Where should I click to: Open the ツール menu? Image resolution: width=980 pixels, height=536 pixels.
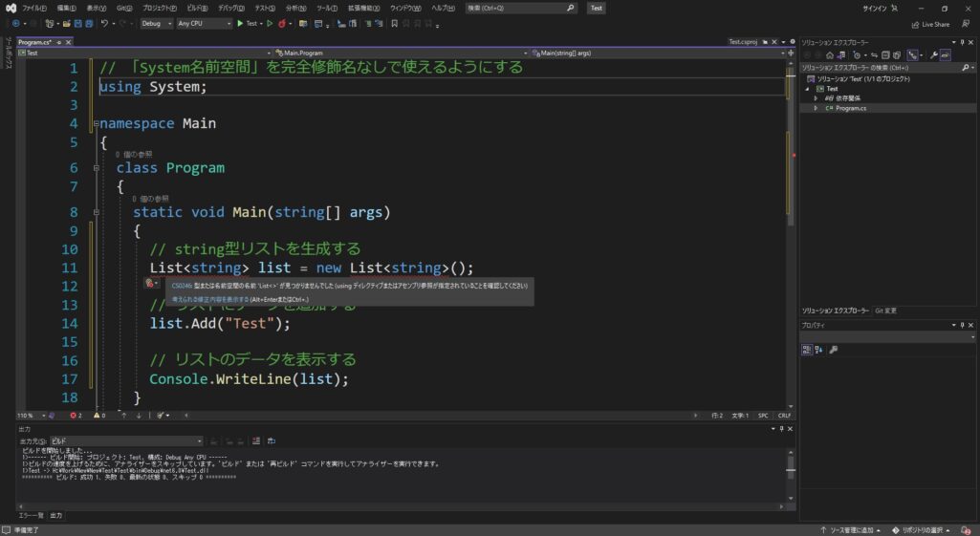pos(326,8)
